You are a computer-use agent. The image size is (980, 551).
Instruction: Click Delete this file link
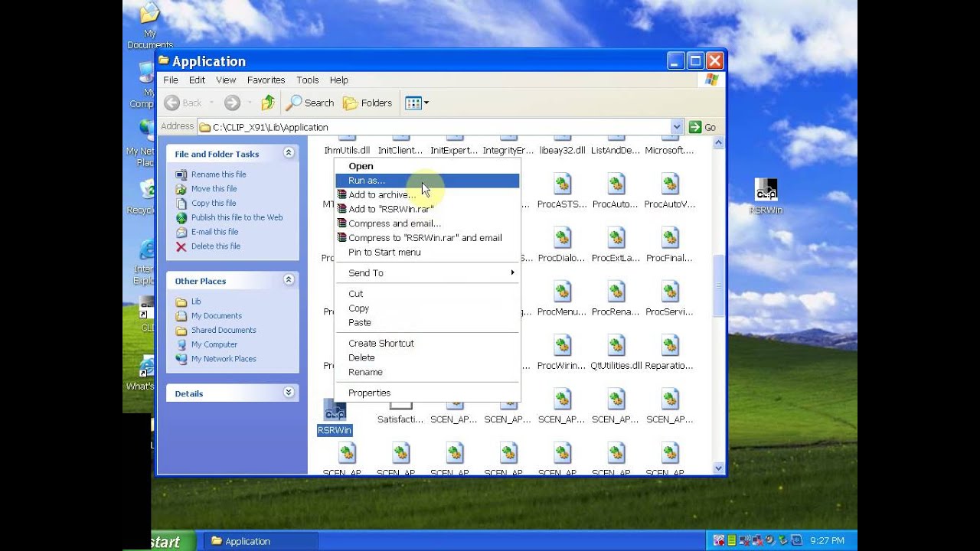coord(215,246)
